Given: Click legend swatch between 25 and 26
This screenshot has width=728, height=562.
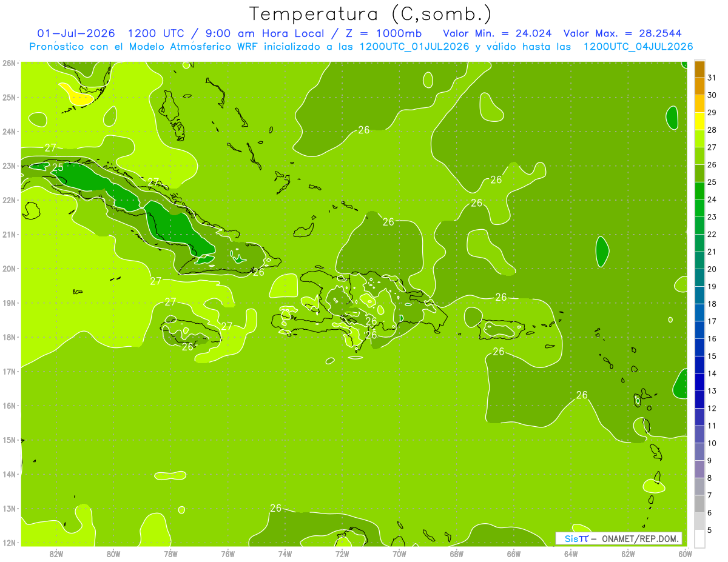Looking at the screenshot, I should click(700, 173).
